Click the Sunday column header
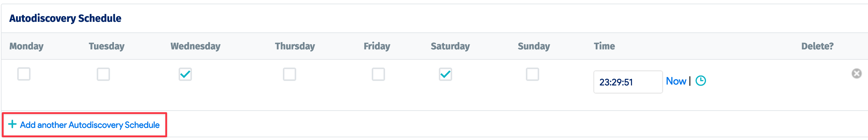Screen dimensions: 868x140 [x=534, y=46]
